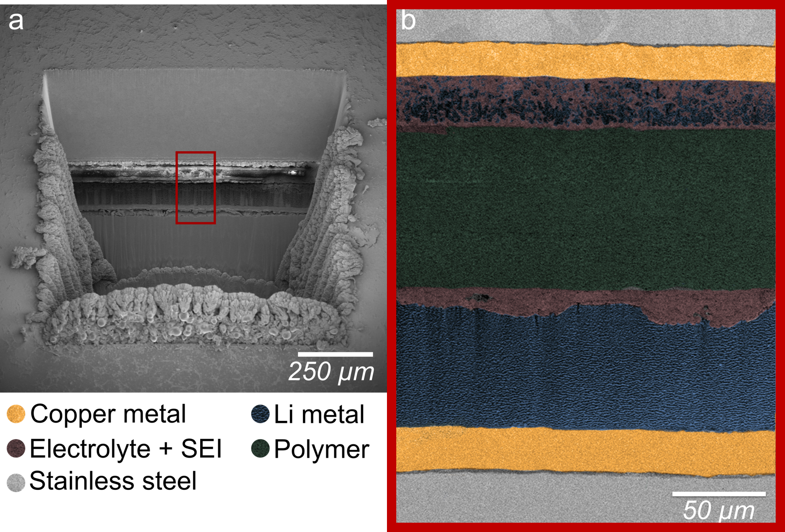Select the brownish-red legend circle
Screen dimensions: 785x532
pyautogui.click(x=16, y=448)
